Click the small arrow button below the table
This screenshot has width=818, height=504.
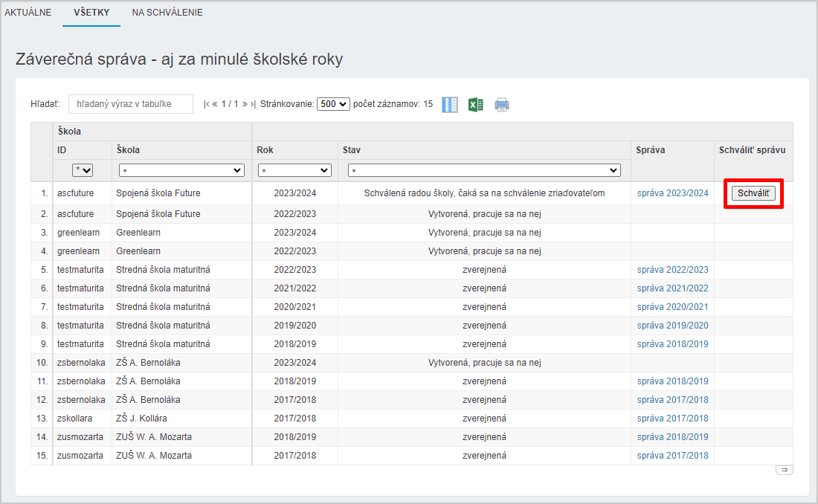point(784,470)
